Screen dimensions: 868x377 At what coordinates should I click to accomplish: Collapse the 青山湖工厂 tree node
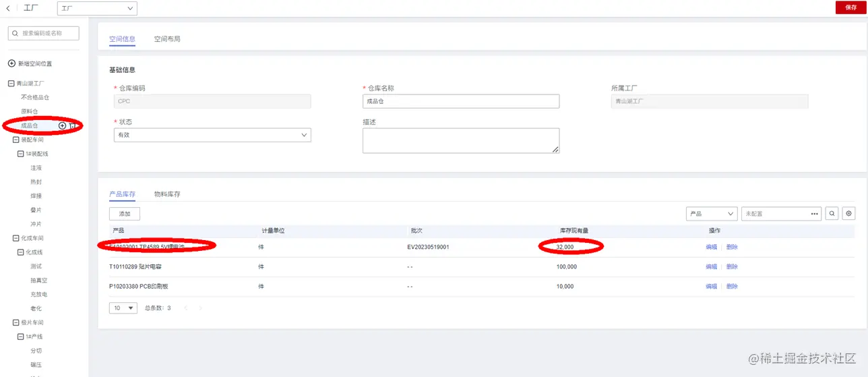click(11, 83)
